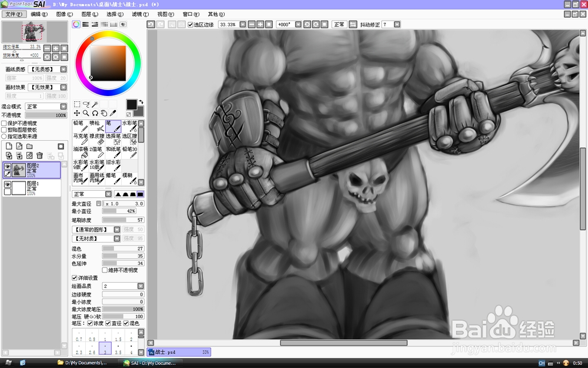This screenshot has width=588, height=368.
Task: Show the RGB slider panel
Action: tap(85, 24)
